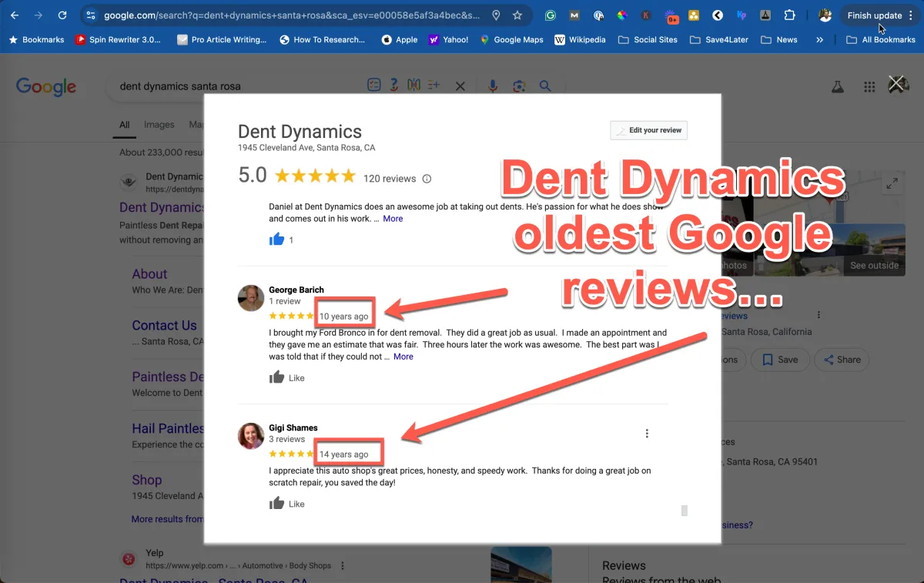Expand News bookmark folder
Image resolution: width=924 pixels, height=583 pixels.
click(779, 39)
